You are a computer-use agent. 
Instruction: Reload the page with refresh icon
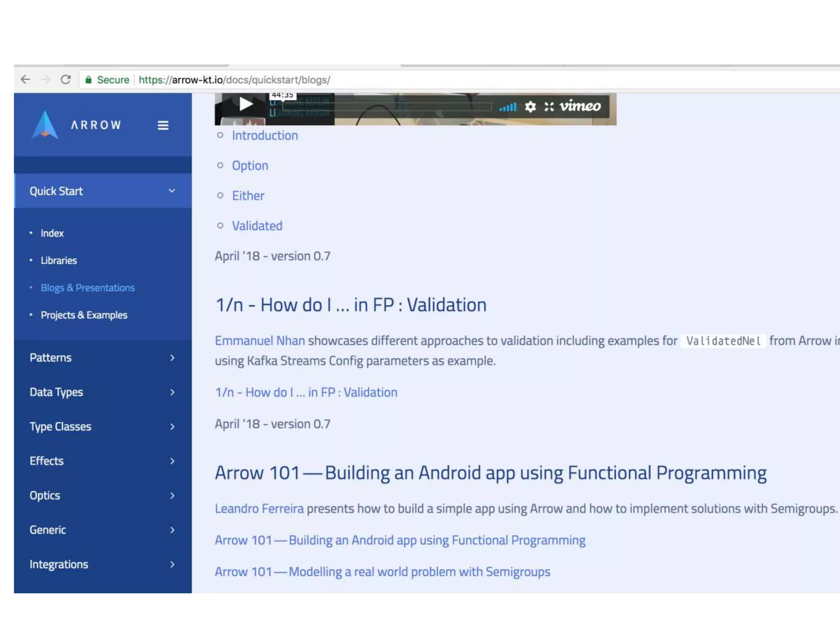coord(66,80)
